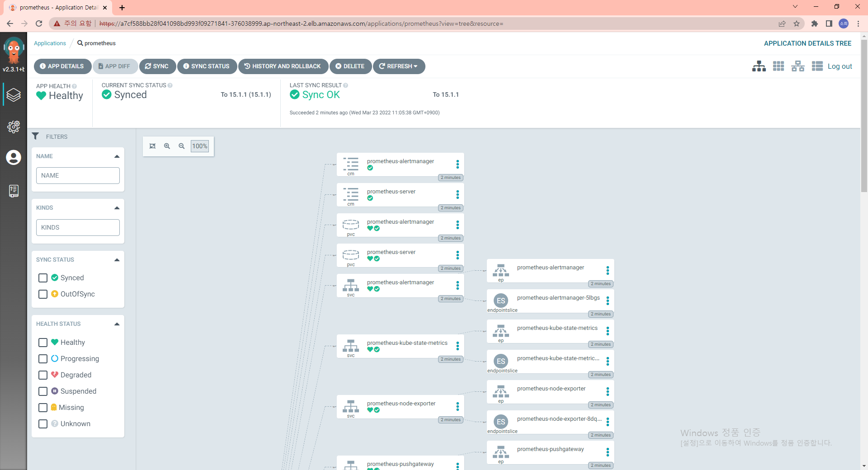
Task: Open the Settings gear in the sidebar
Action: tap(14, 127)
